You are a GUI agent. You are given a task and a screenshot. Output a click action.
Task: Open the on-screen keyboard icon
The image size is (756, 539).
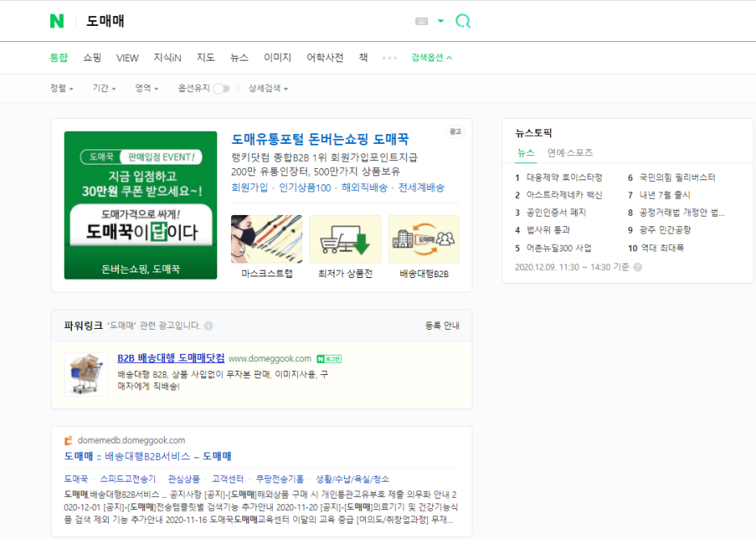tap(422, 21)
